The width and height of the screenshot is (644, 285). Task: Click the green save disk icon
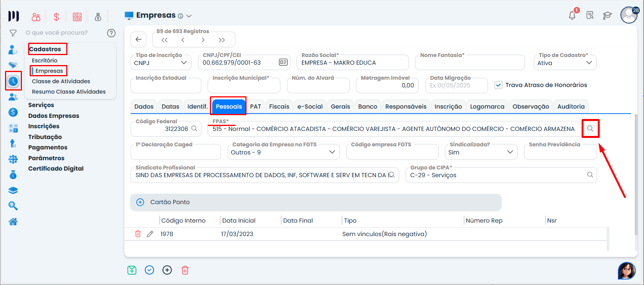[132, 270]
